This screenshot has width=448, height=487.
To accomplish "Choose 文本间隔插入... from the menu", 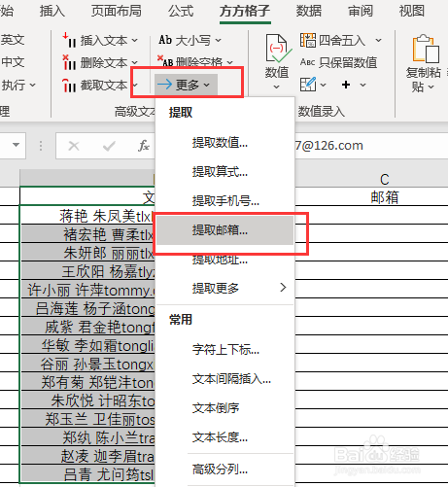I will click(x=224, y=378).
